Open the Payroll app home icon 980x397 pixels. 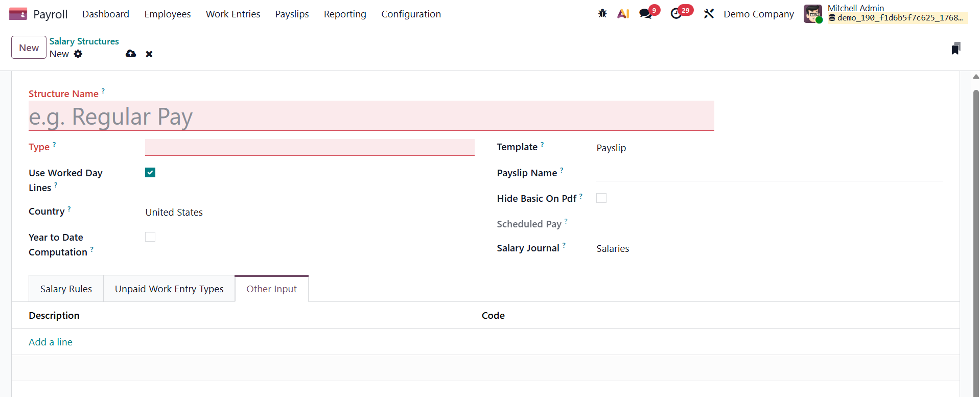tap(18, 14)
